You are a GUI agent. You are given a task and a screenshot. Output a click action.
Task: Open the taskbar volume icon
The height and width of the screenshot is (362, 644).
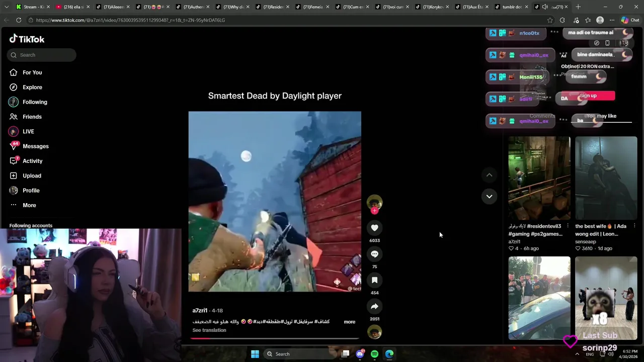pos(610,354)
